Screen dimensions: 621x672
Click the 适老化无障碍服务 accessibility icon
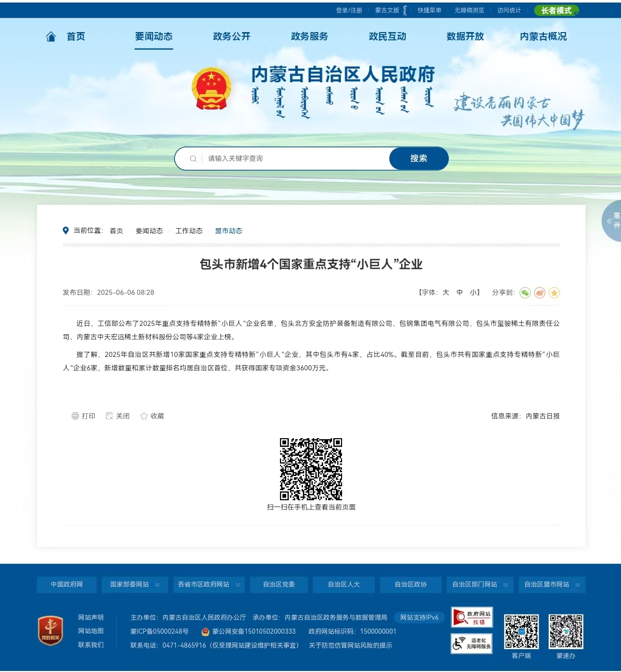tap(471, 644)
